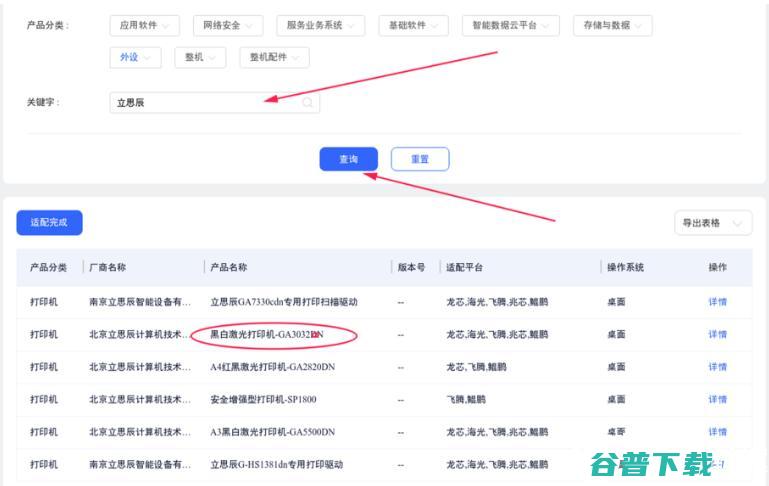Open the 智能数据云平台 dropdown
This screenshot has width=769, height=486.
click(x=511, y=26)
